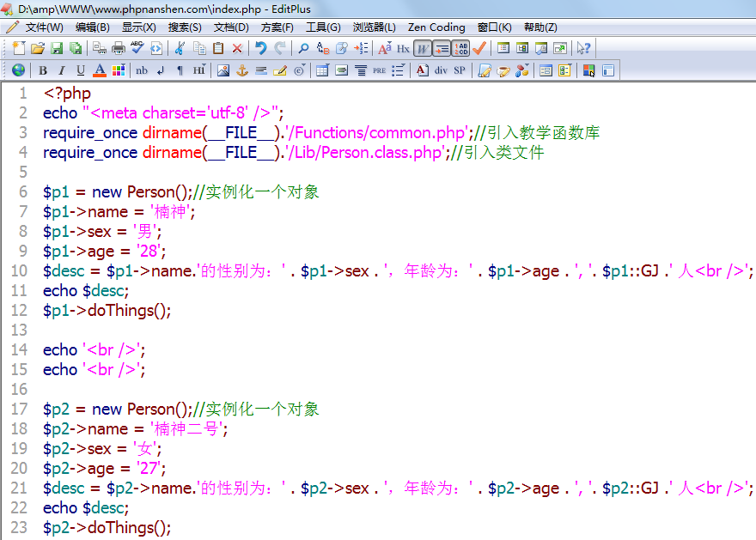
Task: Open the object tags dropdown
Action: point(521,70)
